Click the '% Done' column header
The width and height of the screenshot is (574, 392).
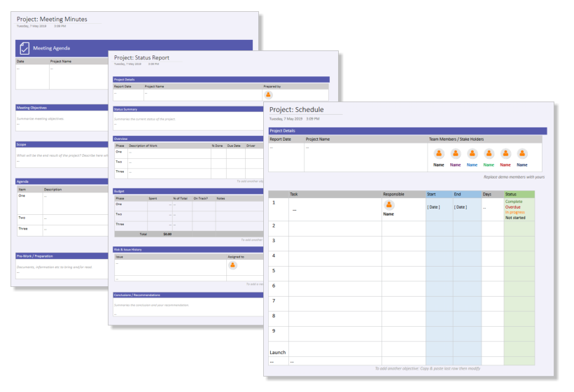coord(217,146)
